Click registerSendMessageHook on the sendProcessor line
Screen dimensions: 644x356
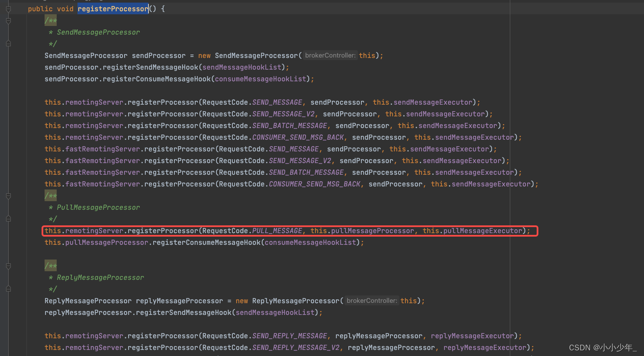pyautogui.click(x=150, y=67)
